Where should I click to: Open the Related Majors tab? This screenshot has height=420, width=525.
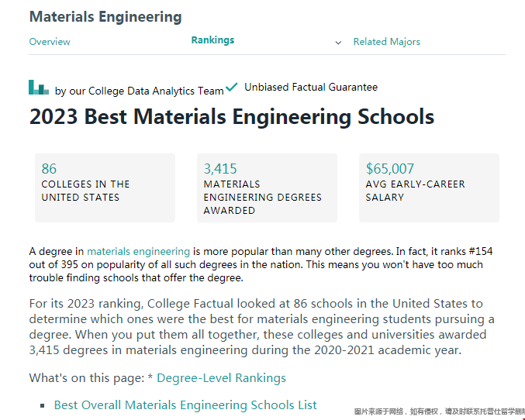(x=386, y=42)
